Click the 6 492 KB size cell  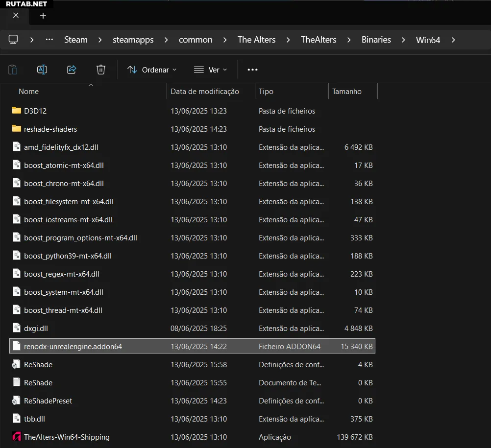pyautogui.click(x=359, y=147)
